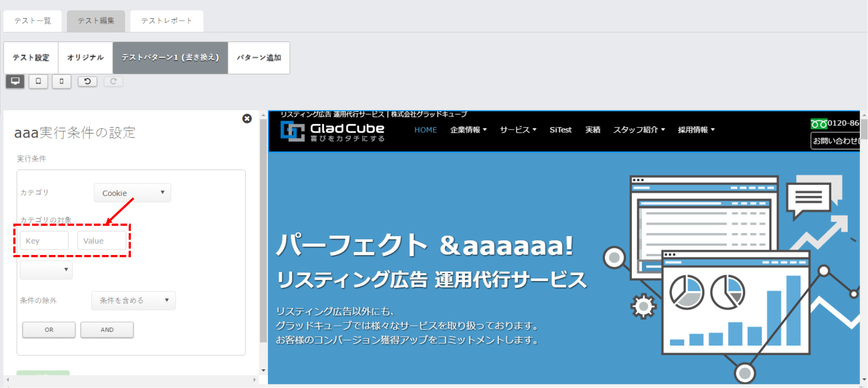
Task: Click the Value input field
Action: 102,240
